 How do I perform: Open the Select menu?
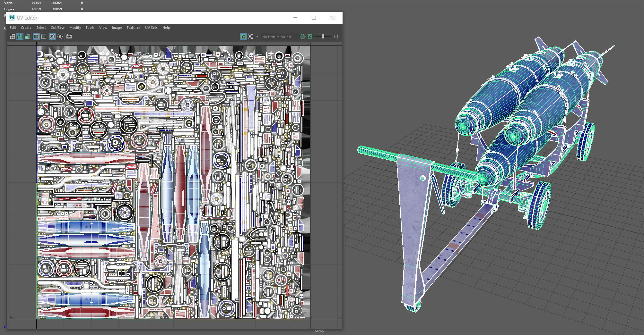41,28
